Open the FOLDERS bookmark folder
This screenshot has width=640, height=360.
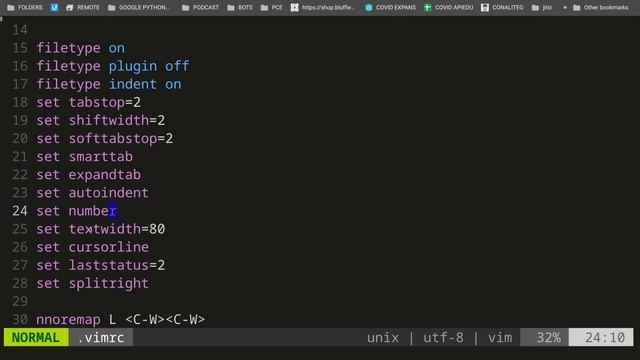point(25,7)
